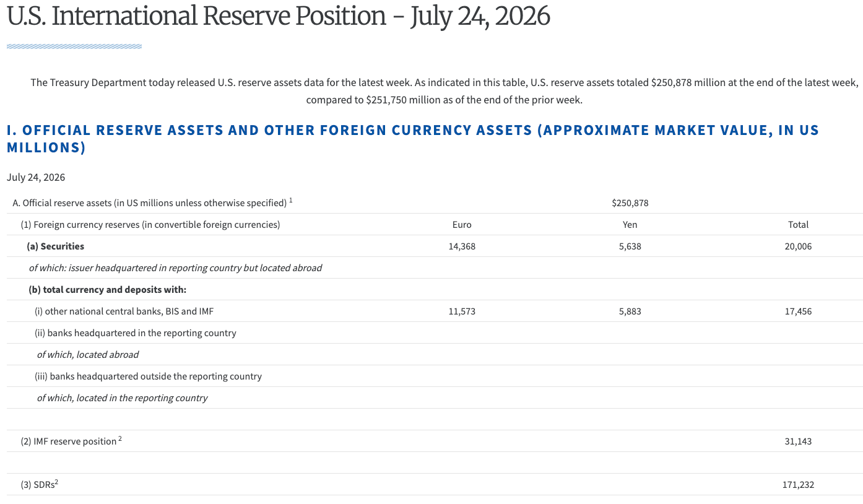Click the (a) Securities row label
The image size is (863, 504).
pyautogui.click(x=55, y=246)
